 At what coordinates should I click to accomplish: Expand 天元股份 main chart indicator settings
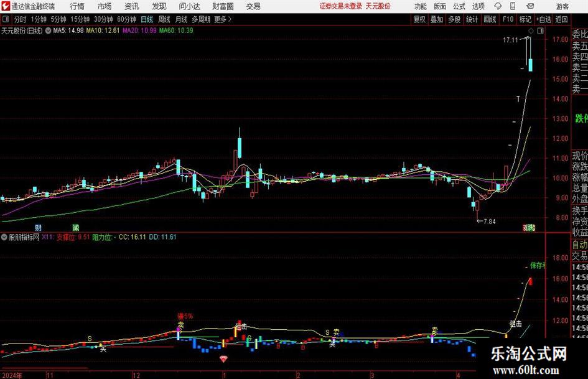click(x=48, y=30)
